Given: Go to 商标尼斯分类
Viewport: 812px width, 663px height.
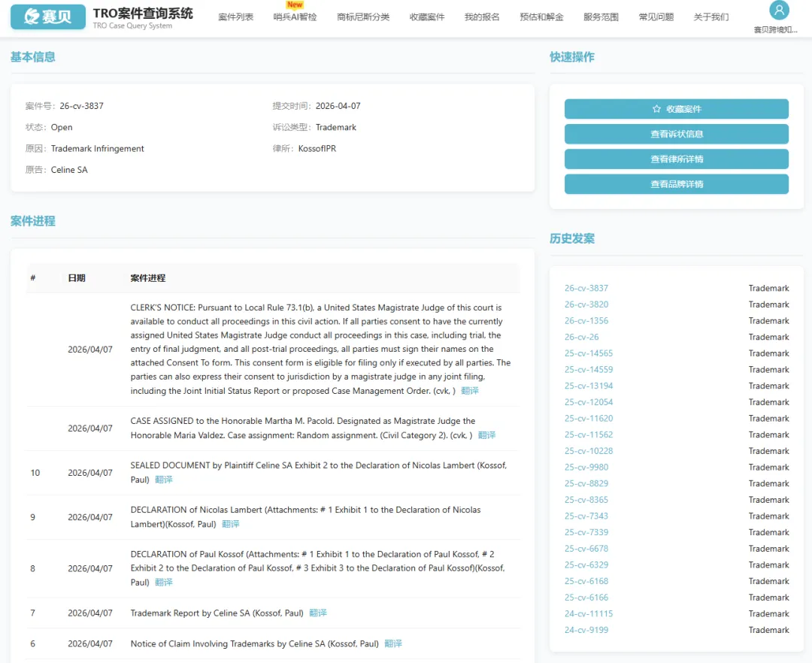Looking at the screenshot, I should pyautogui.click(x=363, y=17).
